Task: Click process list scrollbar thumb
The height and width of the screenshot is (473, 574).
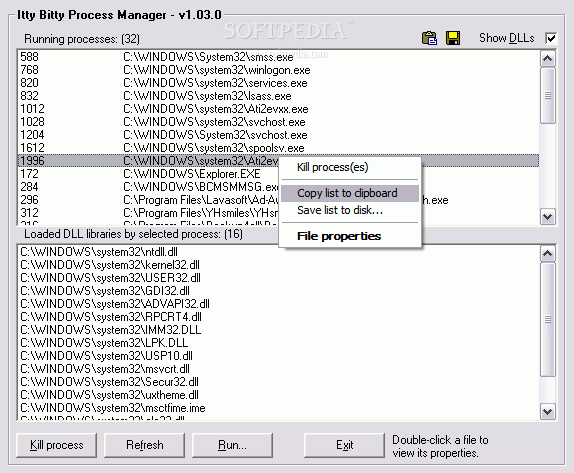Action: [548, 95]
